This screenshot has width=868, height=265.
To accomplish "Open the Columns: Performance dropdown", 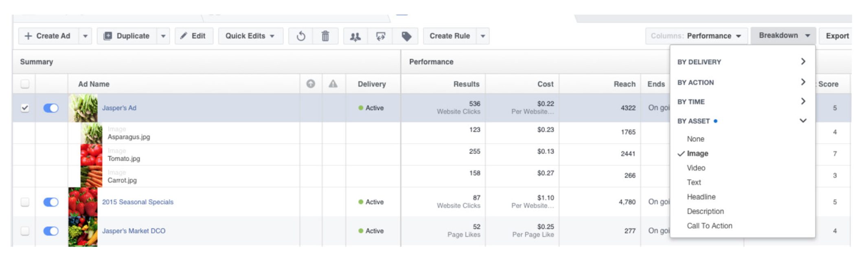I will (697, 36).
